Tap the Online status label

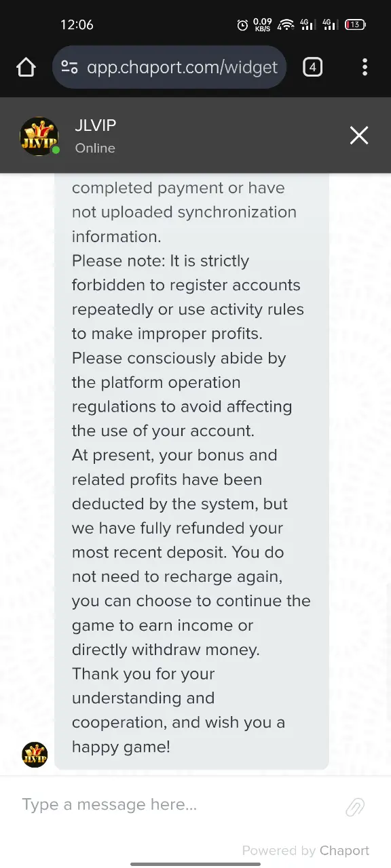pyautogui.click(x=95, y=149)
